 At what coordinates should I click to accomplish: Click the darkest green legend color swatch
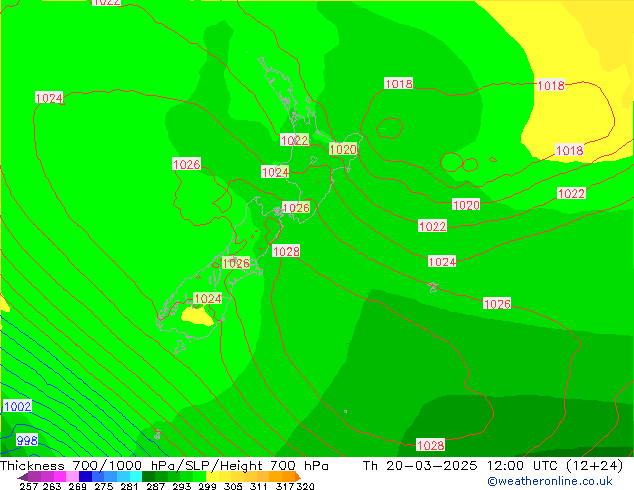(148, 476)
